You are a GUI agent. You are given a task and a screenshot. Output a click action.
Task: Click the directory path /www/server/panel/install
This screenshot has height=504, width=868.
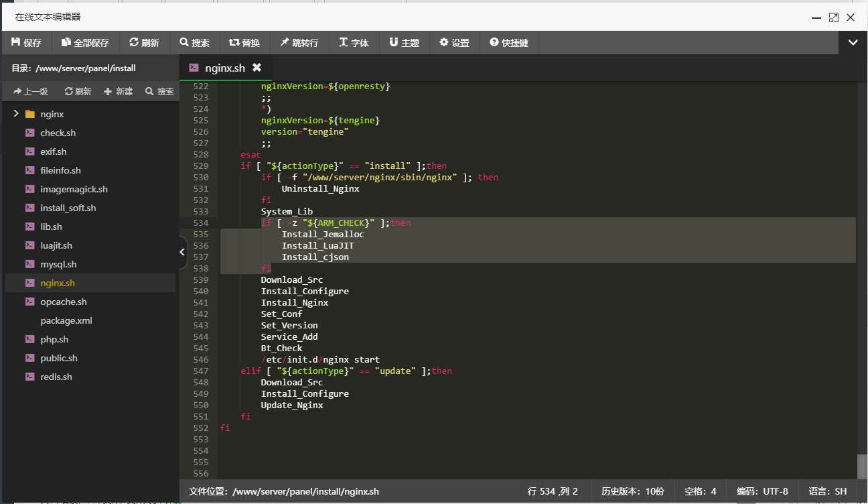tap(86, 68)
